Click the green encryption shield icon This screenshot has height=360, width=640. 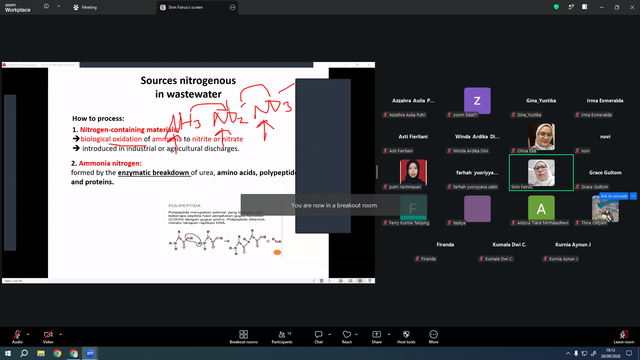click(556, 7)
